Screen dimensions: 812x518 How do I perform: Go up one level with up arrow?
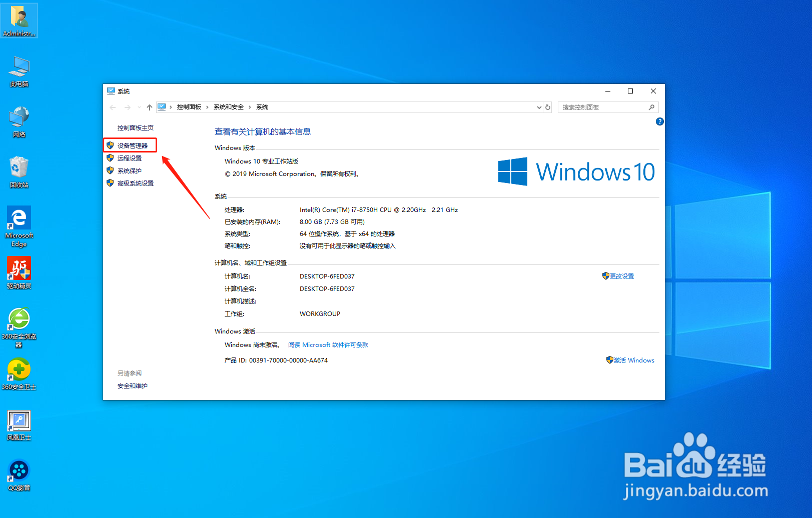[150, 107]
